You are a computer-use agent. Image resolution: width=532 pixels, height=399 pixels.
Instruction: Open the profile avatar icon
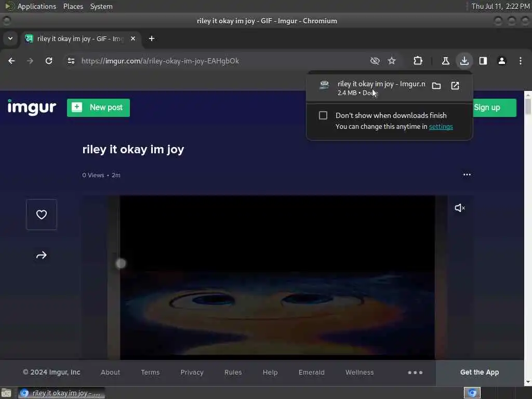pos(501,61)
